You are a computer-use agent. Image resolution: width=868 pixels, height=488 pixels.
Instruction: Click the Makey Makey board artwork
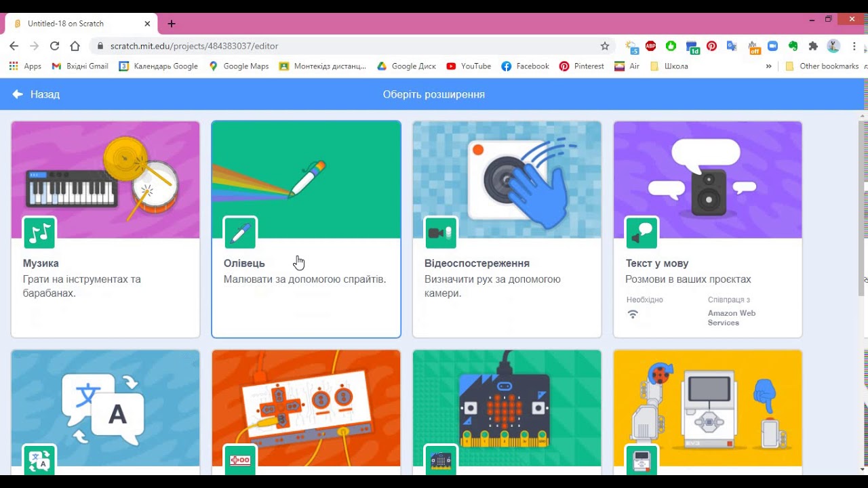307,408
